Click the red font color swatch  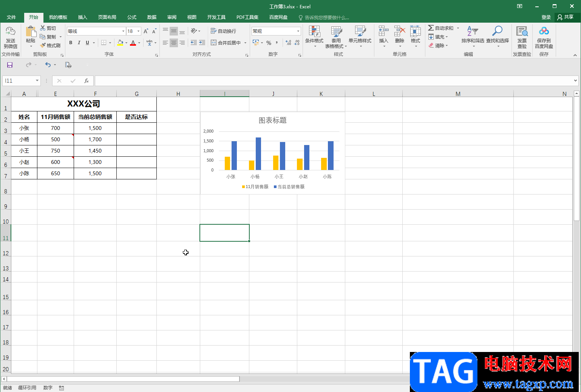[133, 43]
